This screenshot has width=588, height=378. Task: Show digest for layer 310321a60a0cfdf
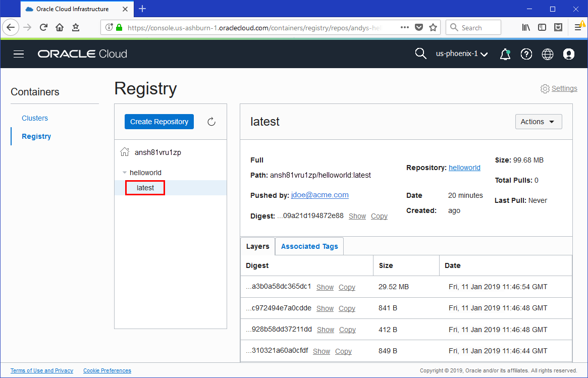tap(322, 351)
